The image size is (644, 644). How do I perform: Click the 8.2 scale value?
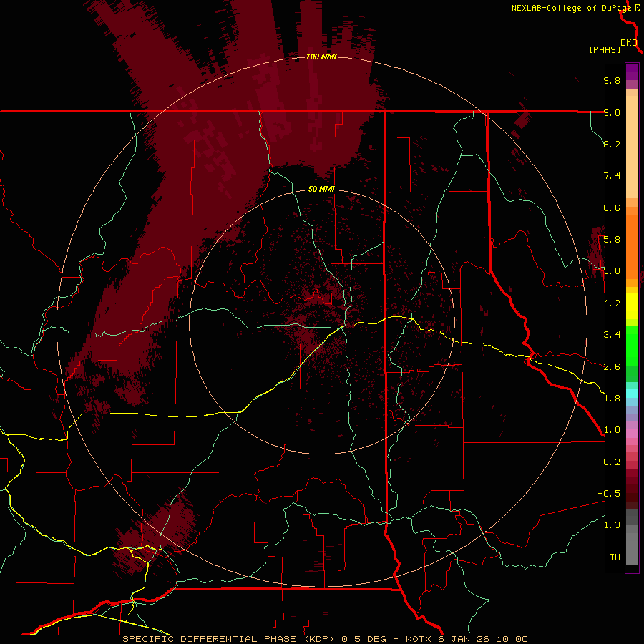click(x=612, y=144)
